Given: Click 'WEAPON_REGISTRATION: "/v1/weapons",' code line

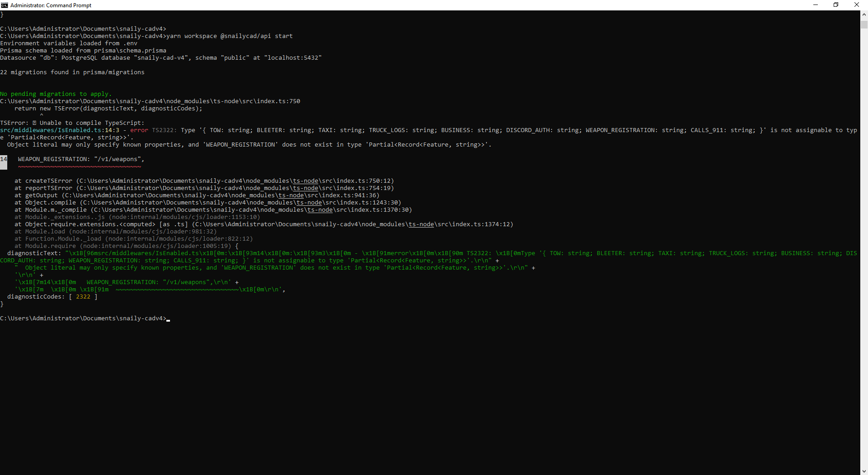Looking at the screenshot, I should click(x=81, y=159).
